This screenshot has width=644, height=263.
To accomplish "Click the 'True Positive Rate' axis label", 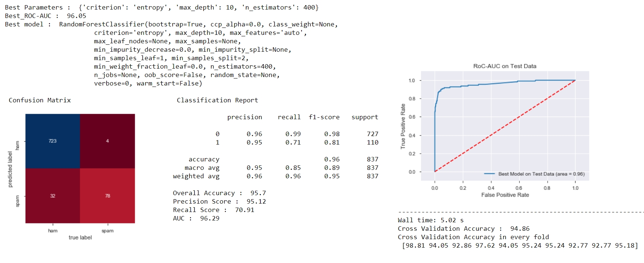I will [403, 126].
